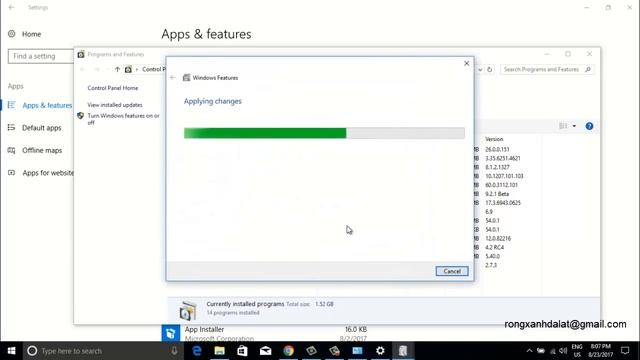Click the Applying changes progress bar
This screenshot has width=640, height=360.
324,133
